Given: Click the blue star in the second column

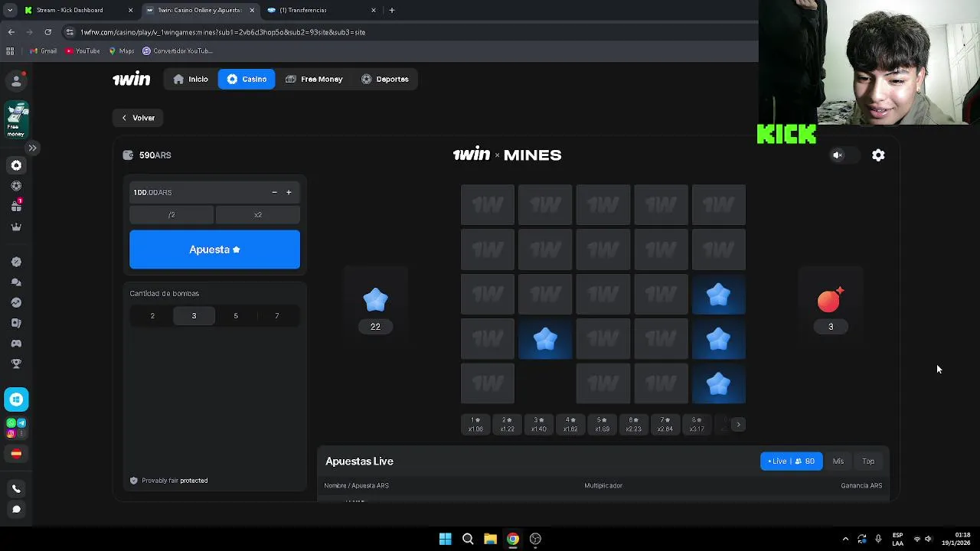Looking at the screenshot, I should pos(545,339).
